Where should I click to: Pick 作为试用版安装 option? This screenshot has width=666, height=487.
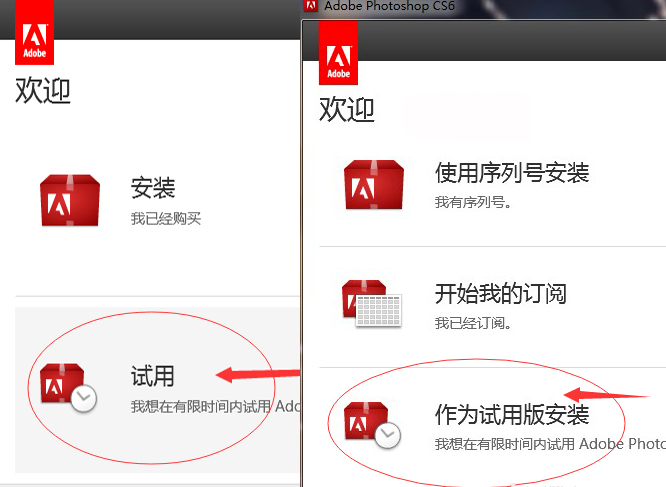[x=511, y=414]
